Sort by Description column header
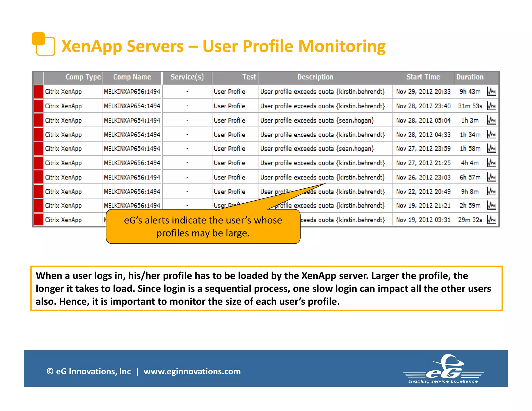 pos(315,77)
